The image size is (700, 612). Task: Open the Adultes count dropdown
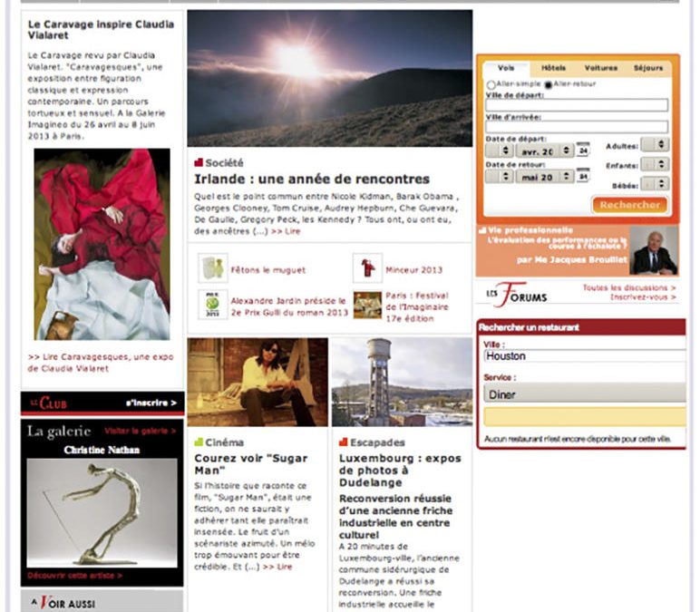coord(656,144)
